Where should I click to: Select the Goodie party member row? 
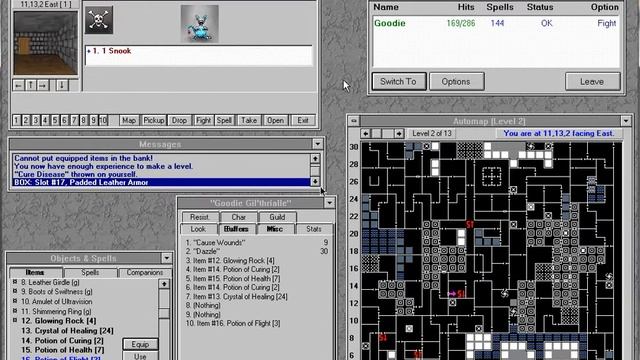pos(496,23)
